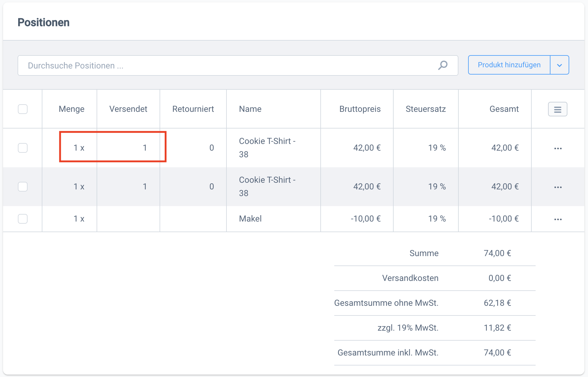
Task: Open the column settings list icon
Action: (x=557, y=109)
